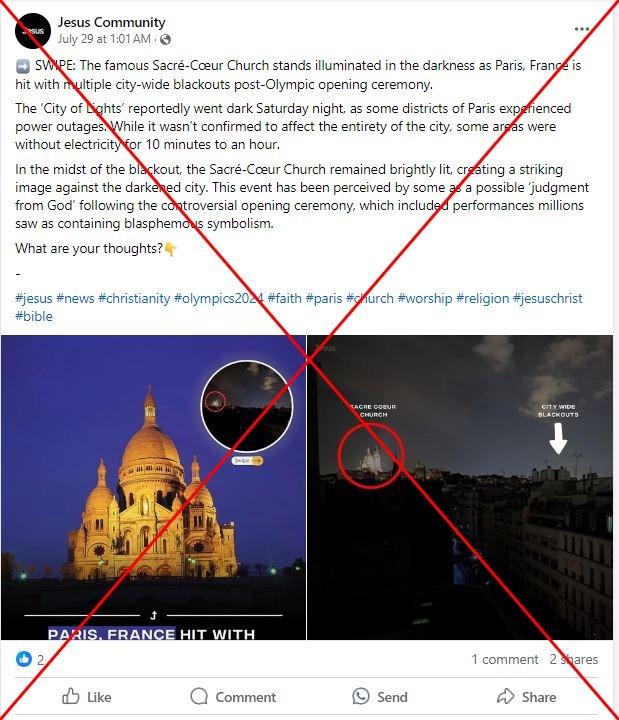Open the #olympics2024 hashtag
Viewport: 619px width, 720px height.
point(219,298)
